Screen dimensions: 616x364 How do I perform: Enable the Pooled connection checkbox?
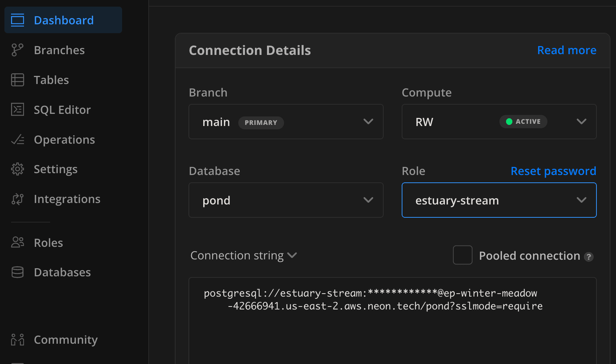click(462, 255)
